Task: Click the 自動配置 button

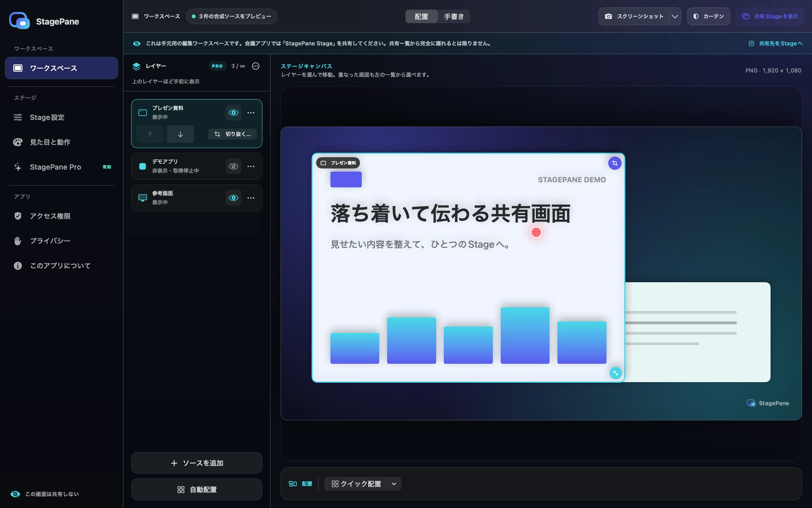Action: coord(197,490)
